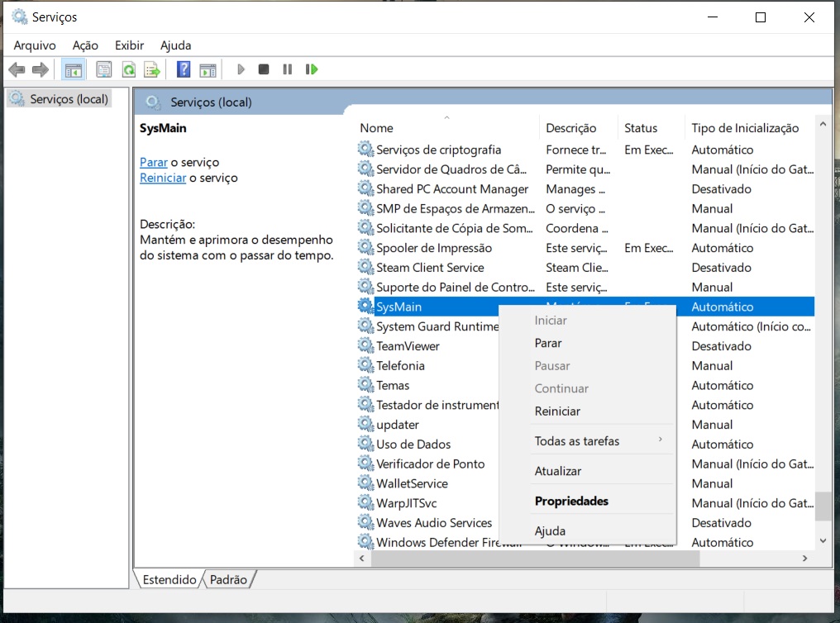This screenshot has width=840, height=623.
Task: Click gear icon beside WalletService
Action: (366, 483)
